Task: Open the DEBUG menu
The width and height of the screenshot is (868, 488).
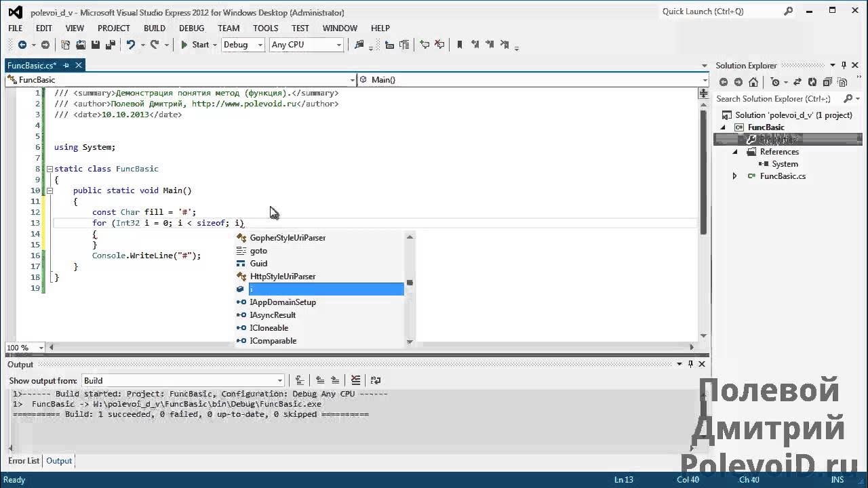Action: [192, 28]
